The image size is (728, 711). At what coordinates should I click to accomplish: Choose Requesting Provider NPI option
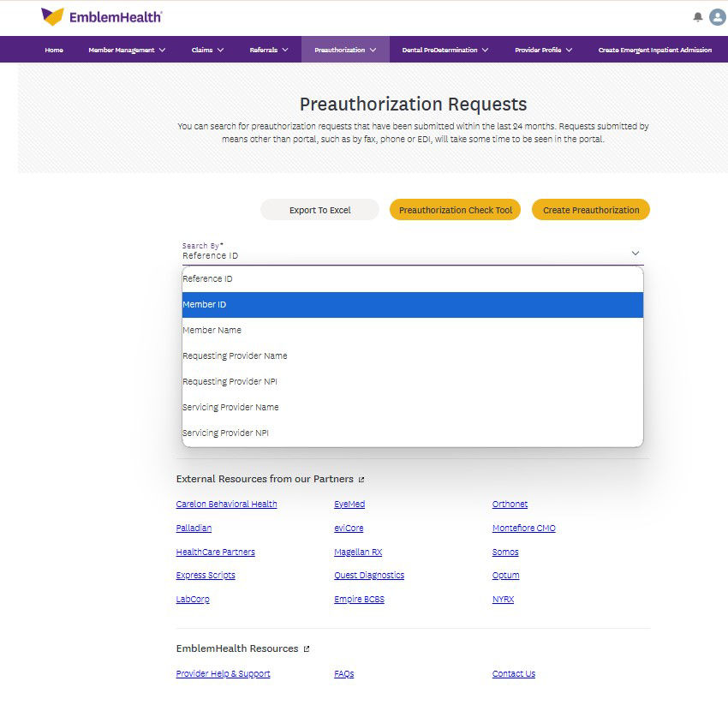[413, 382]
